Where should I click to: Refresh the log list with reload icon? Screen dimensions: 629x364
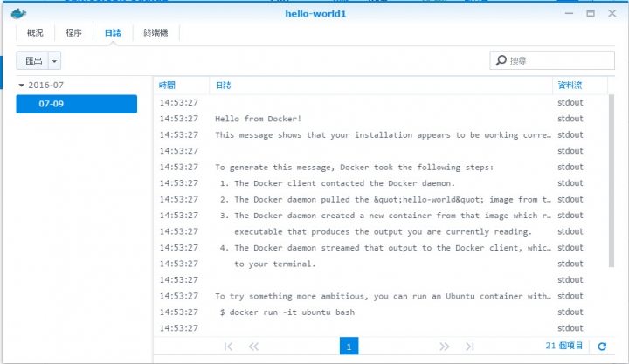coord(602,347)
